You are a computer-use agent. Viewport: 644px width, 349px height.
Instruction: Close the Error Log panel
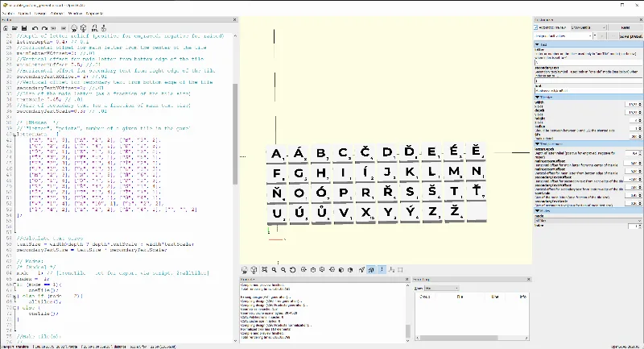click(528, 279)
